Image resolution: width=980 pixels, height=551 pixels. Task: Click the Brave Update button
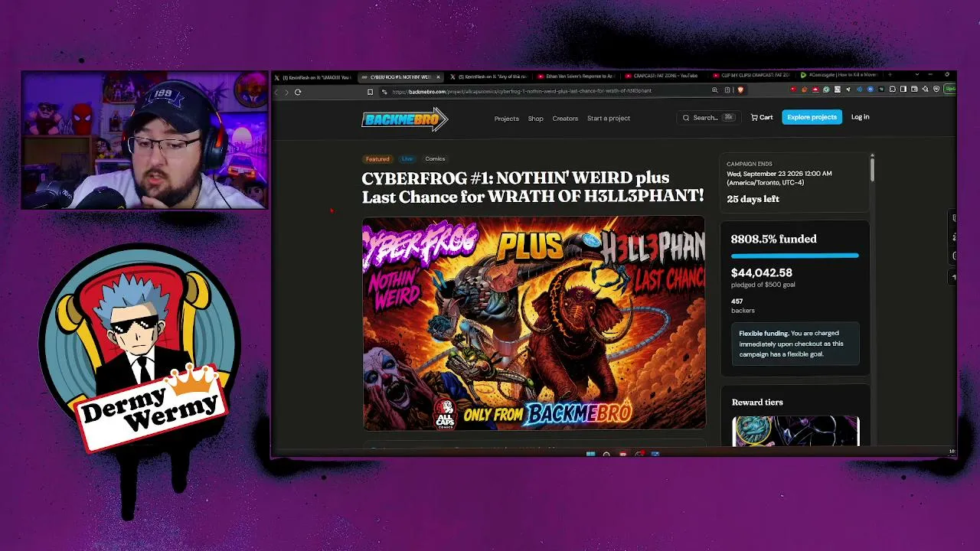pos(950,90)
